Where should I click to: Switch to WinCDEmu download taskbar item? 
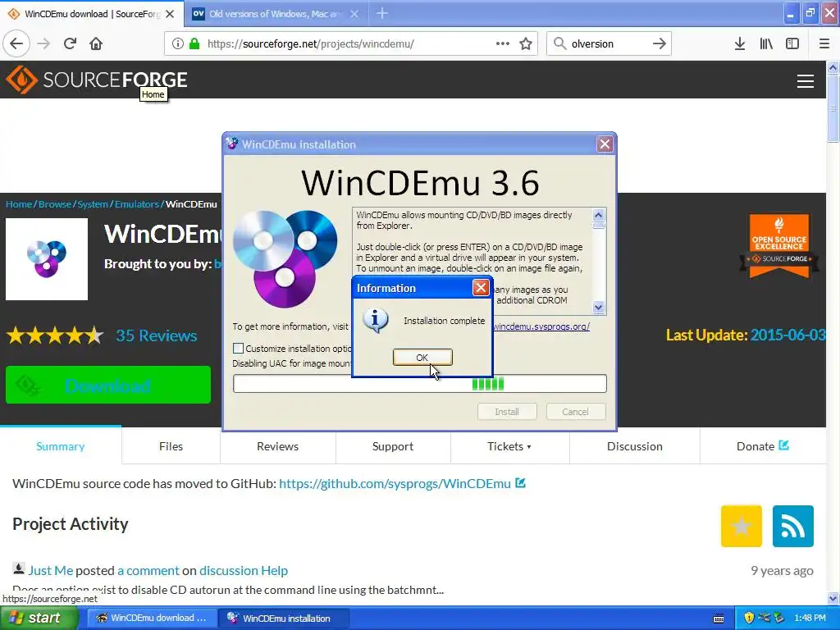(x=152, y=618)
